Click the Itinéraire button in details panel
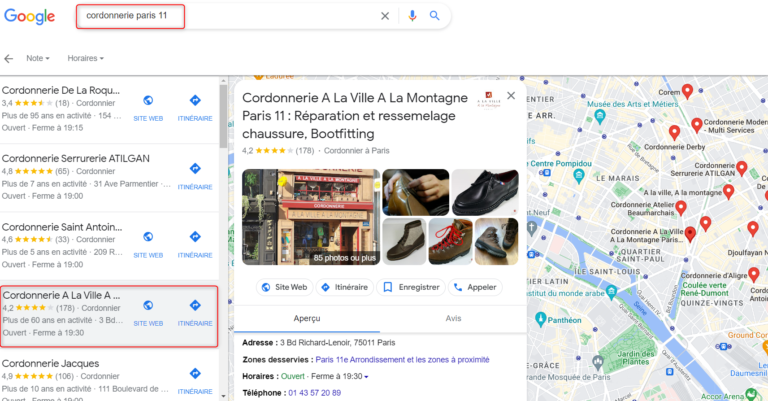This screenshot has width=768, height=401. click(345, 287)
